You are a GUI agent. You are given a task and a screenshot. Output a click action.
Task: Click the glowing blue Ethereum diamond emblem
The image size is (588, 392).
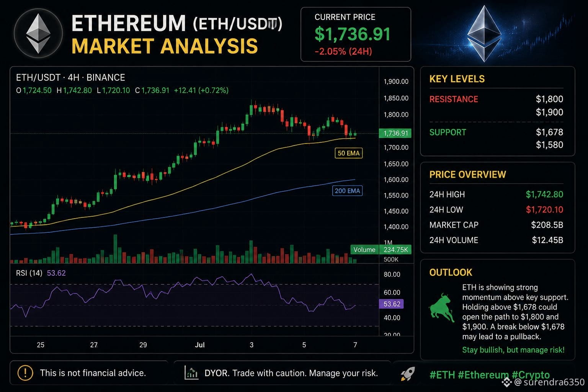(484, 33)
